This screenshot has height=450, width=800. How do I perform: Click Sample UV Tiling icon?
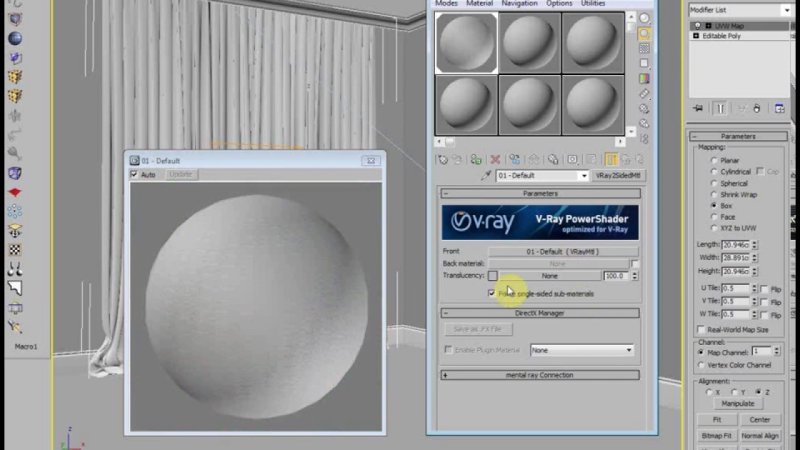[644, 63]
